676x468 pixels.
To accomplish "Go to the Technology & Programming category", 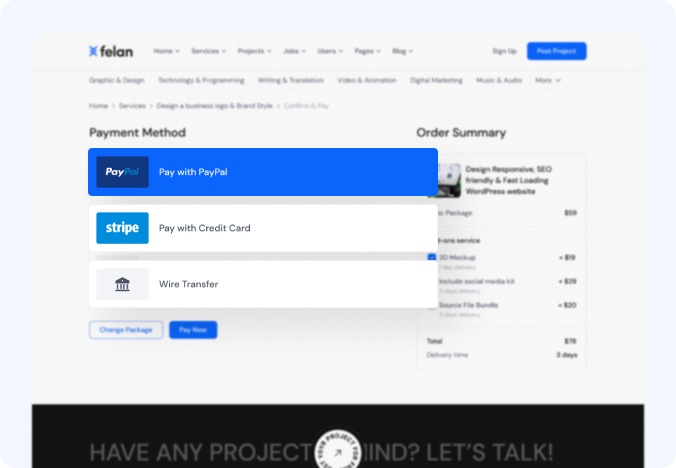I will click(x=201, y=80).
